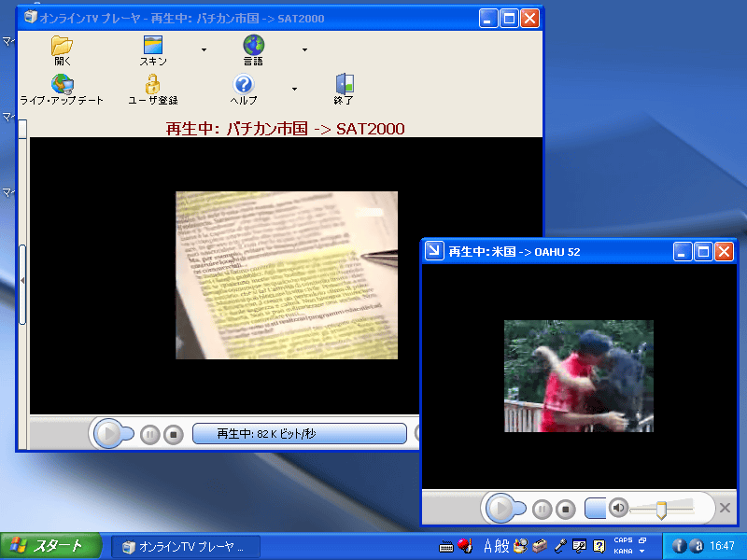Expand the スキン dropdown arrow
Viewport: 747px width, 560px height.
point(204,49)
